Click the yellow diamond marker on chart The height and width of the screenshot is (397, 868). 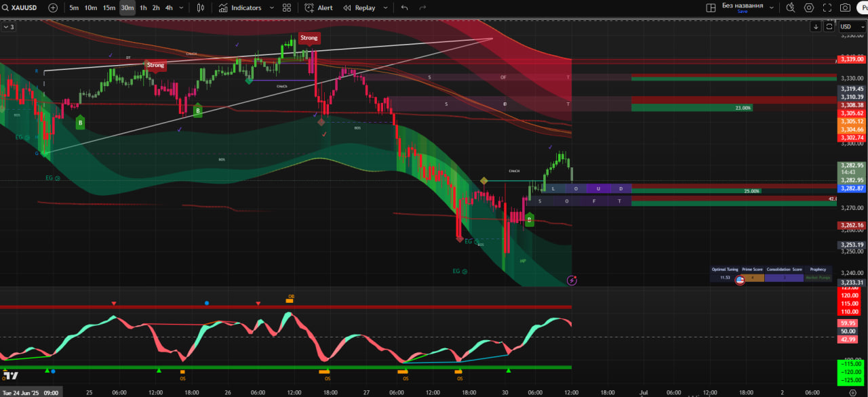[x=484, y=181]
